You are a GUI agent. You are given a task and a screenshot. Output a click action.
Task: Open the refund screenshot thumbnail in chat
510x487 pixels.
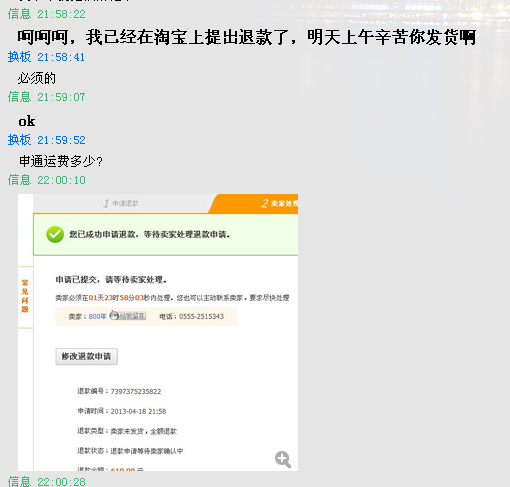(158, 332)
